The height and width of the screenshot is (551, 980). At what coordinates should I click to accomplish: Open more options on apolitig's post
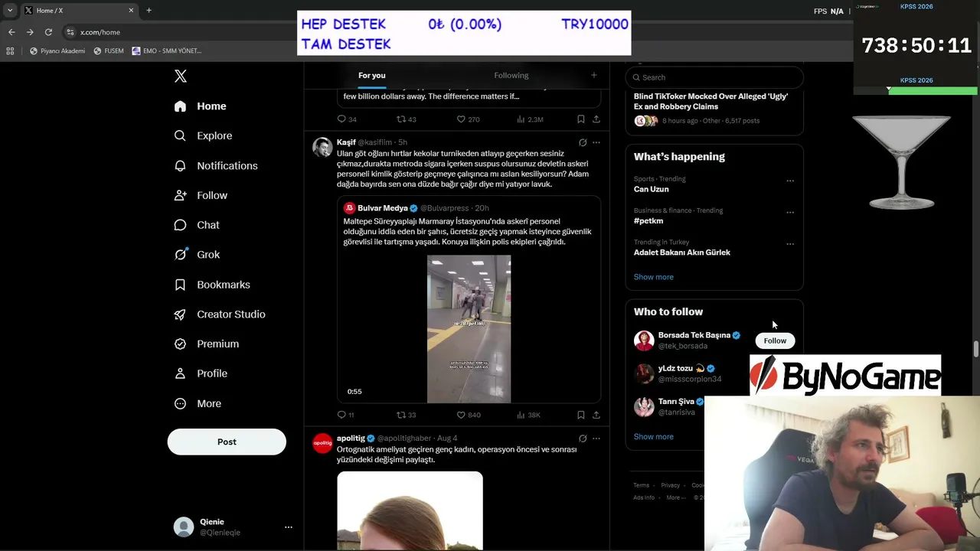[x=596, y=439]
